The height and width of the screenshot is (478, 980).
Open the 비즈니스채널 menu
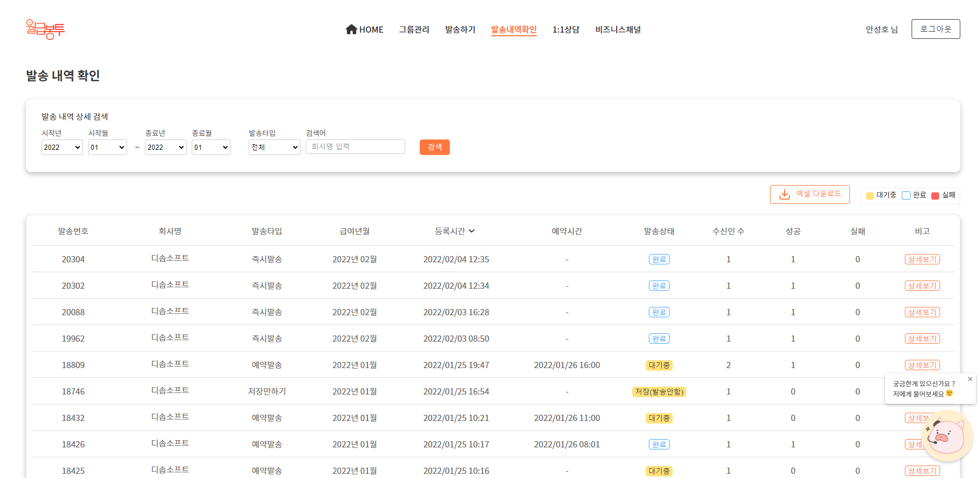[618, 30]
